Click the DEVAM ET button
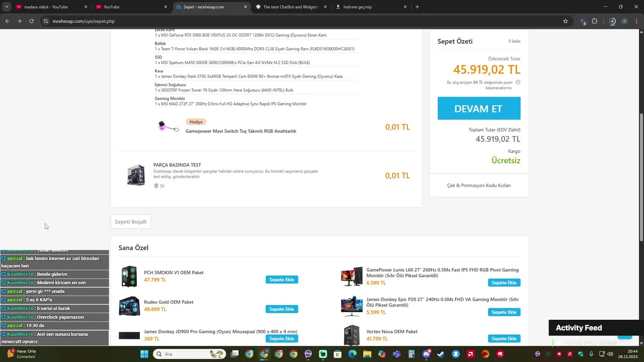This screenshot has width=644, height=362. coord(479,109)
